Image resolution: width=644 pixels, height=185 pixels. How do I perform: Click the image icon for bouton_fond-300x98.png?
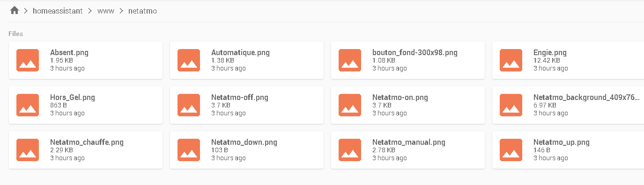(350, 60)
